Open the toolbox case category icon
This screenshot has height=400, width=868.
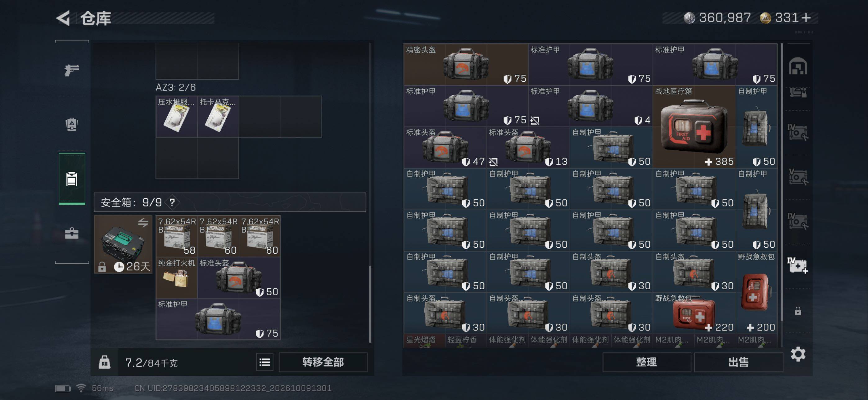point(72,233)
